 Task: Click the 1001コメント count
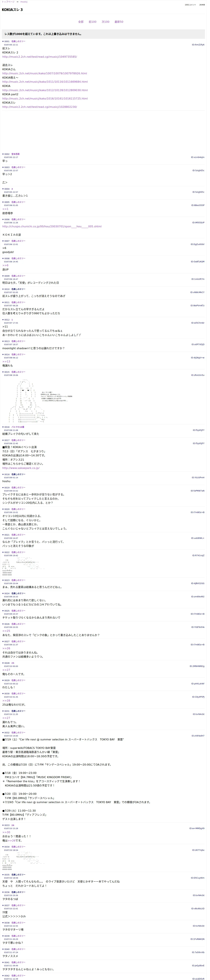[190, 5]
